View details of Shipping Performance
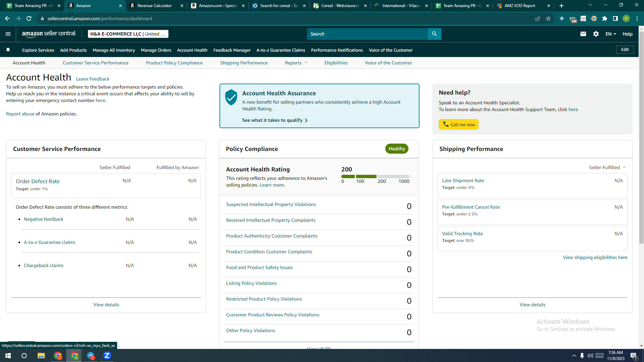This screenshot has width=644, height=362. pos(532,305)
